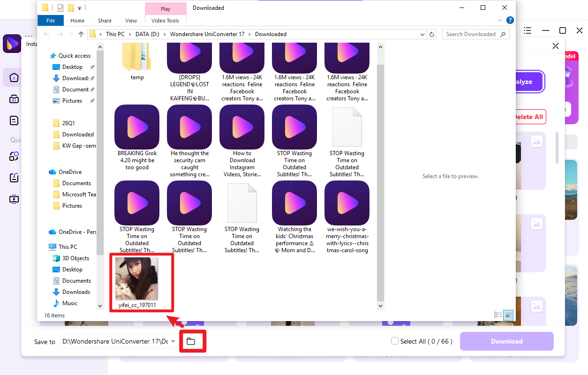The image size is (588, 375).
Task: Click the navigate up arrow in File Explorer
Action: [81, 34]
